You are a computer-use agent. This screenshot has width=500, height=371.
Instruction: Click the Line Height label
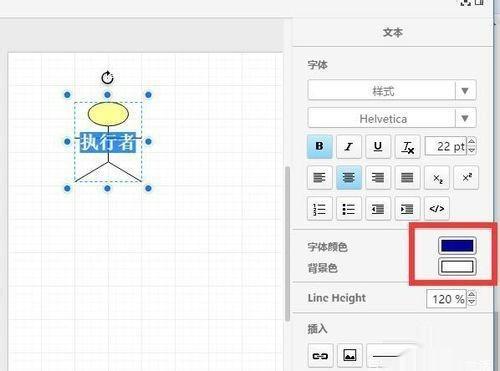pos(337,298)
